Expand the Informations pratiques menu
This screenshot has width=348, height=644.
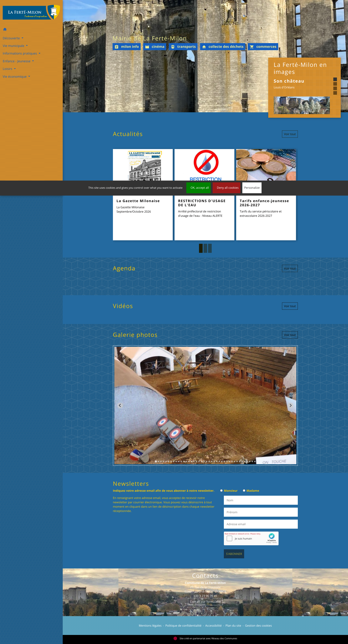pos(22,53)
